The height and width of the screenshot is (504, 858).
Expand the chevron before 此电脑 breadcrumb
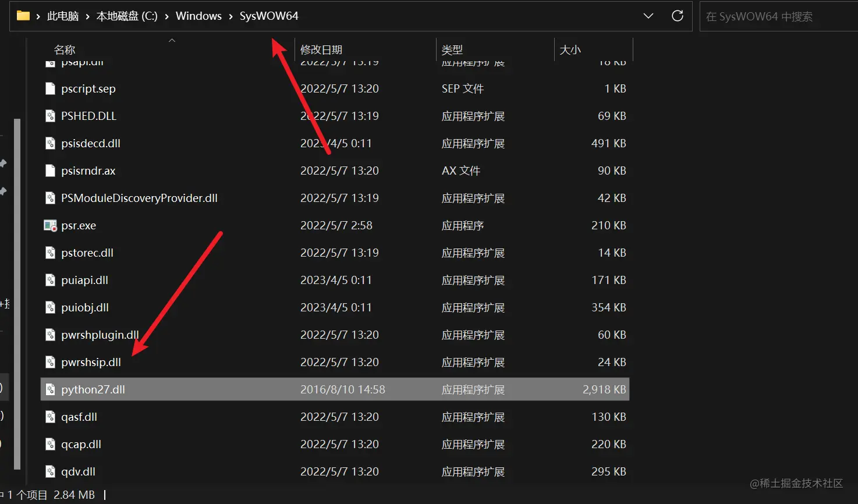38,16
